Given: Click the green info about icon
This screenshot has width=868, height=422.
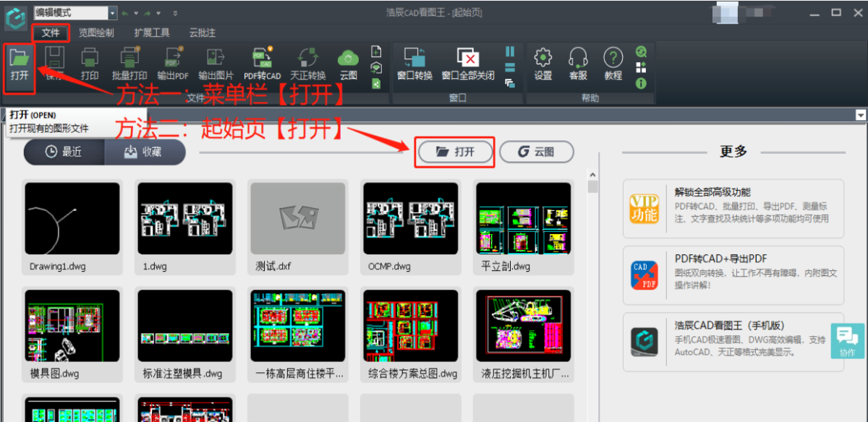Looking at the screenshot, I should pos(641,83).
